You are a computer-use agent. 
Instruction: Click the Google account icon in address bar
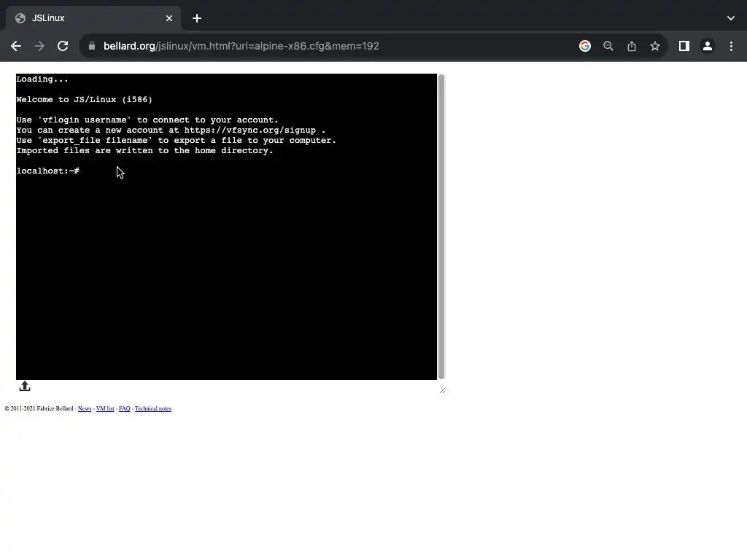click(x=585, y=46)
